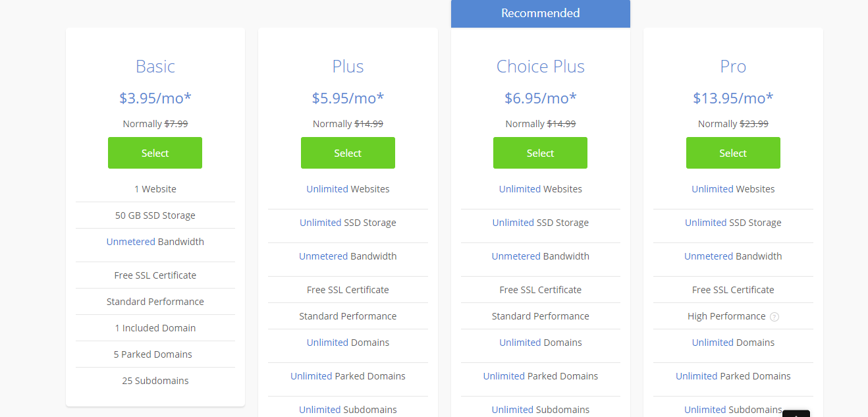The width and height of the screenshot is (868, 417).
Task: Click Unmetered Bandwidth in the Basic plan
Action: [155, 242]
